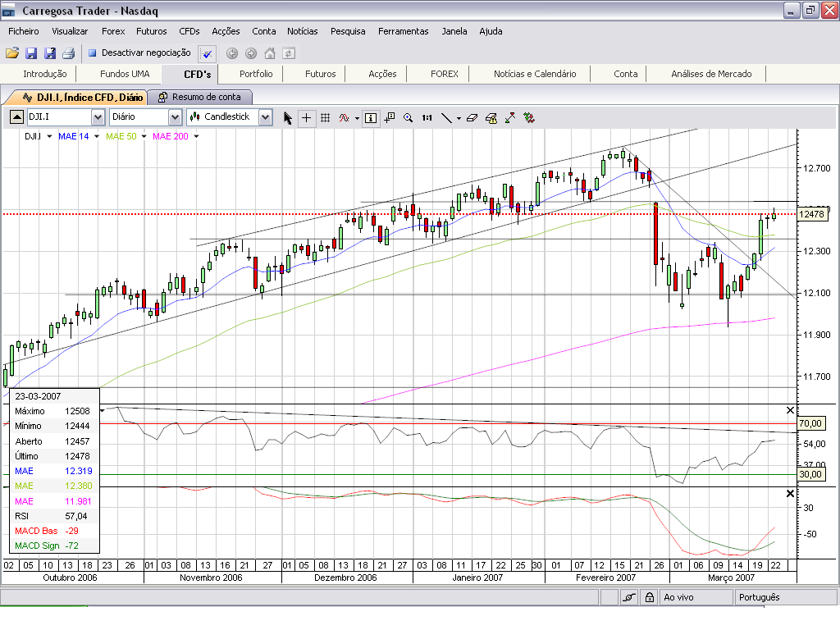Click the Março 2007 axis label
The height and width of the screenshot is (630, 840).
pos(731,577)
